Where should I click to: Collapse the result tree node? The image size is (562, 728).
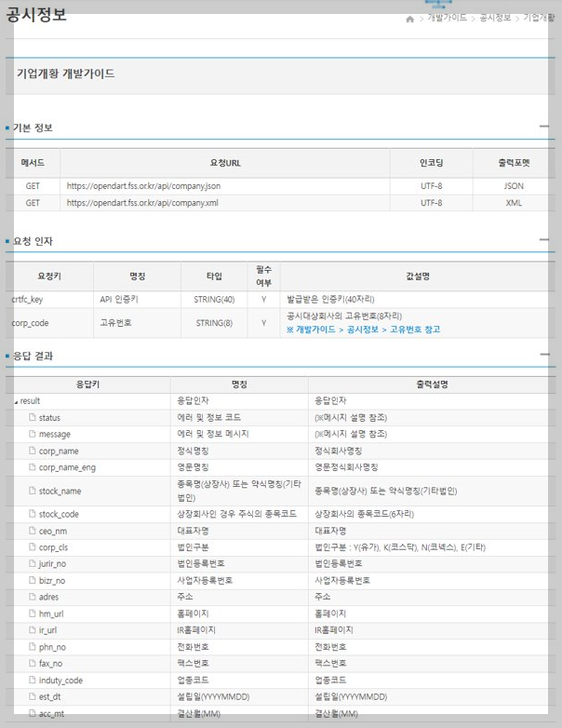[16, 402]
